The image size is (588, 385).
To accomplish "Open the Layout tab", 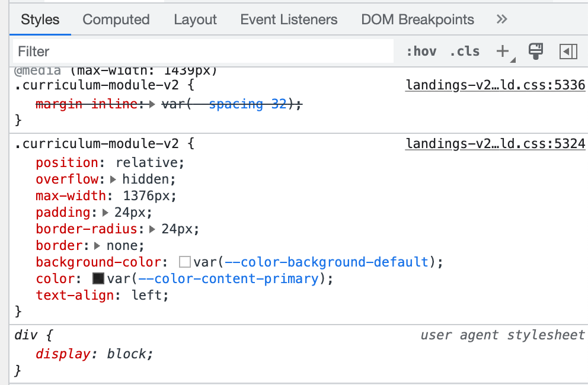I will click(x=195, y=20).
